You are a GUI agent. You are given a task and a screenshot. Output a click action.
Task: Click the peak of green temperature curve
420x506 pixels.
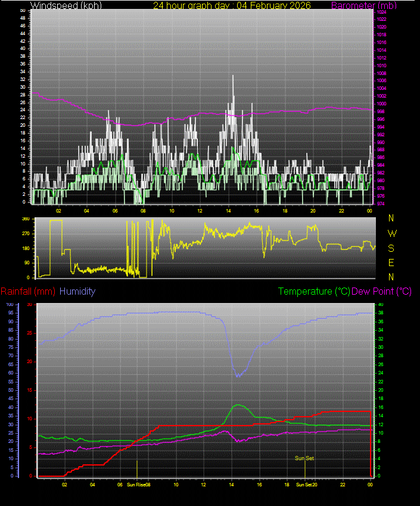[239, 405]
